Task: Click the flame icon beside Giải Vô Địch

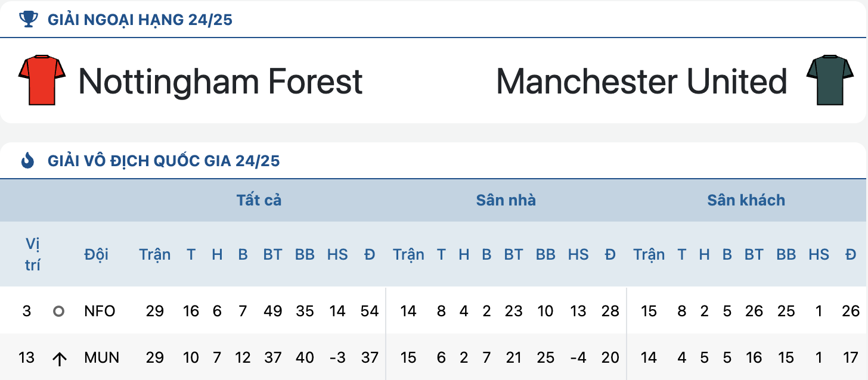Action: pyautogui.click(x=28, y=160)
